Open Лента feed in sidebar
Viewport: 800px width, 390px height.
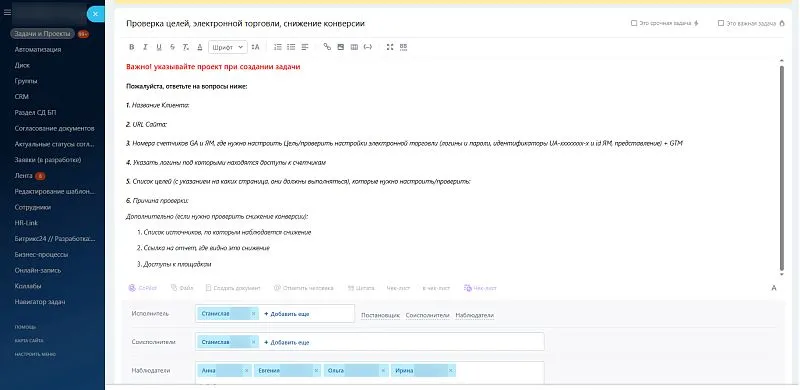click(x=23, y=176)
